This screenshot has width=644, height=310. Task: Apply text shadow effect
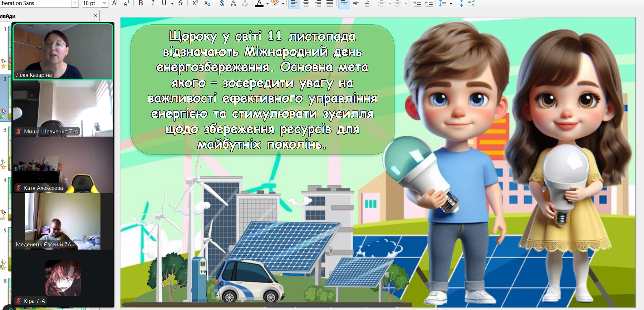pyautogui.click(x=222, y=3)
